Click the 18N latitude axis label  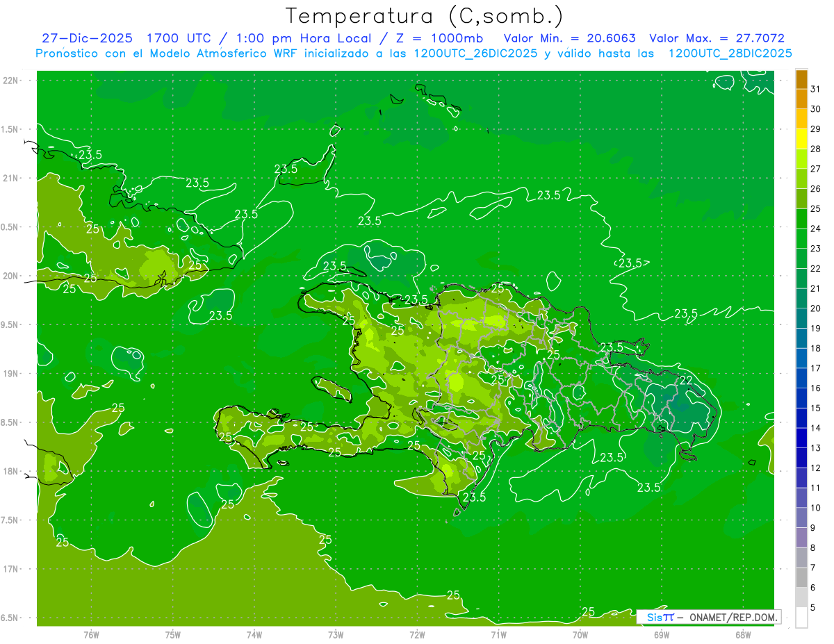(11, 471)
